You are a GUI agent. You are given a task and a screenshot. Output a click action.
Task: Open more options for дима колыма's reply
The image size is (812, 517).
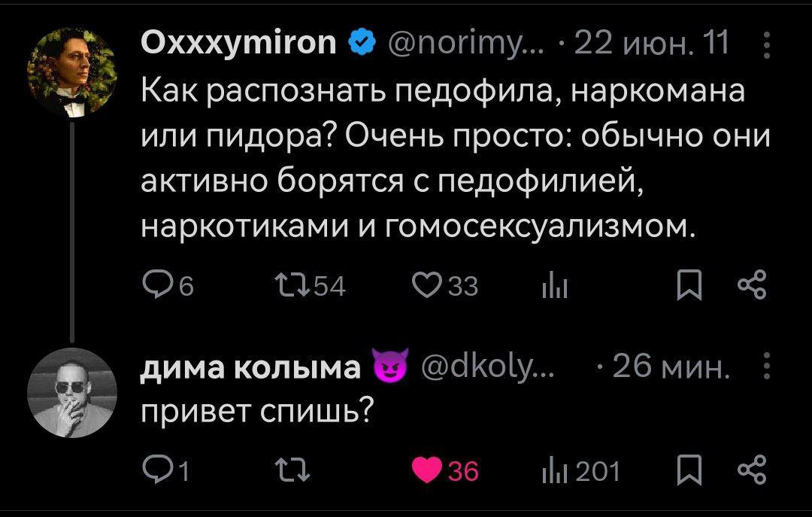pos(766,369)
